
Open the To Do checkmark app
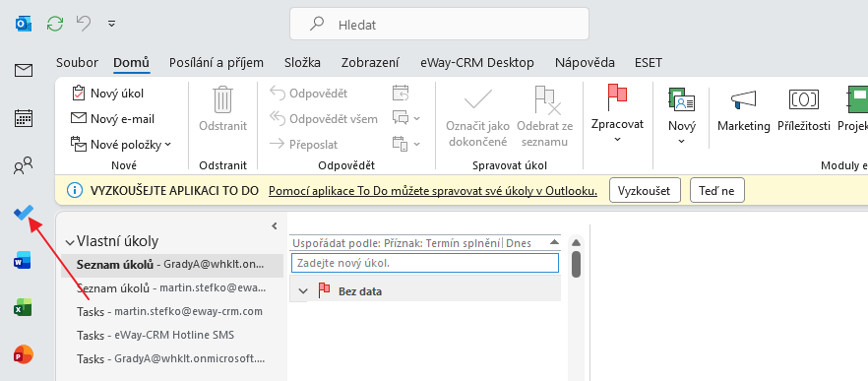24,213
